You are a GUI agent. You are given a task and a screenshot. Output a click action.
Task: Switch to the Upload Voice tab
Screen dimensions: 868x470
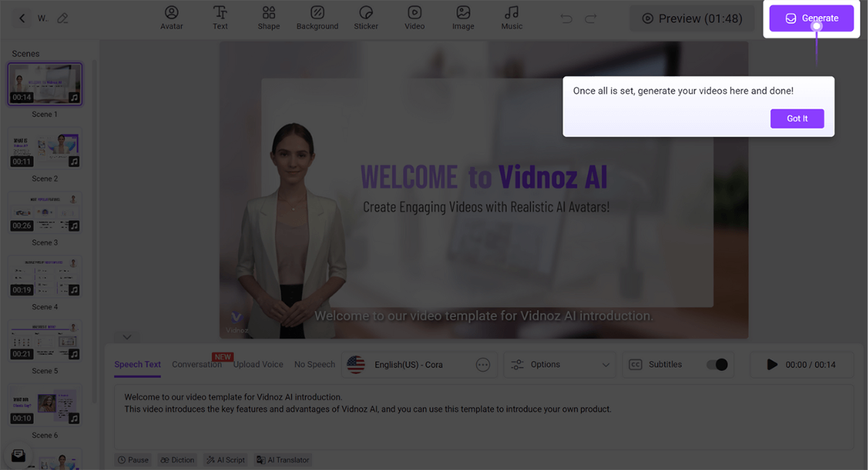(x=258, y=364)
